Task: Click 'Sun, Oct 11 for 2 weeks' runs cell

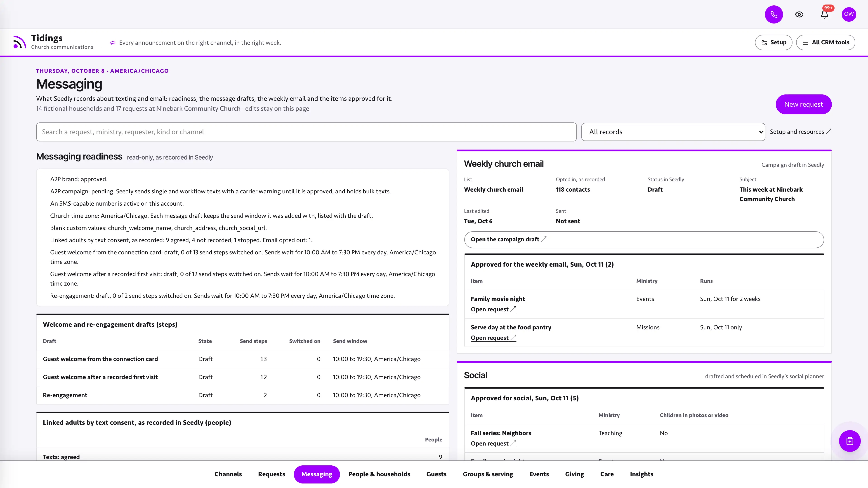Action: [x=730, y=299]
